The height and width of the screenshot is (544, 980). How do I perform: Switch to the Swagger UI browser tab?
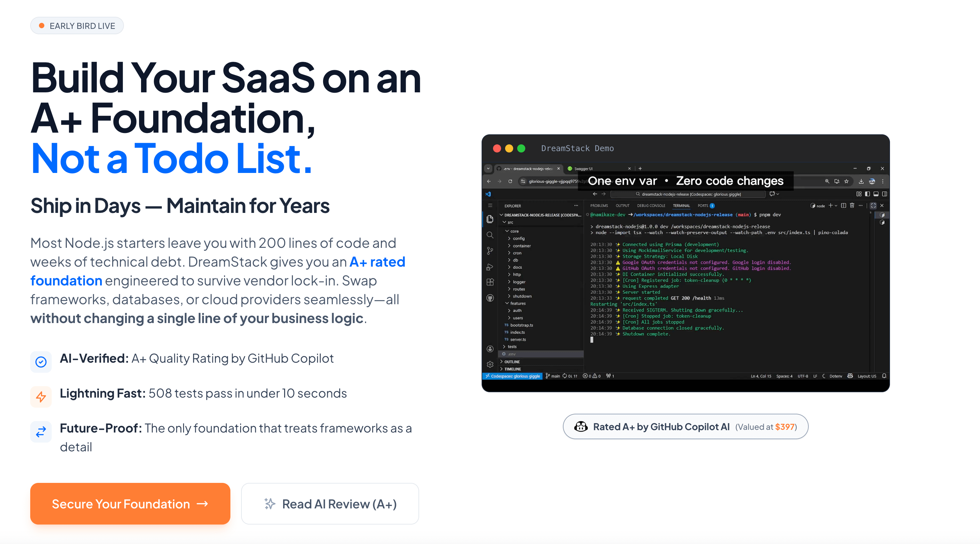583,169
